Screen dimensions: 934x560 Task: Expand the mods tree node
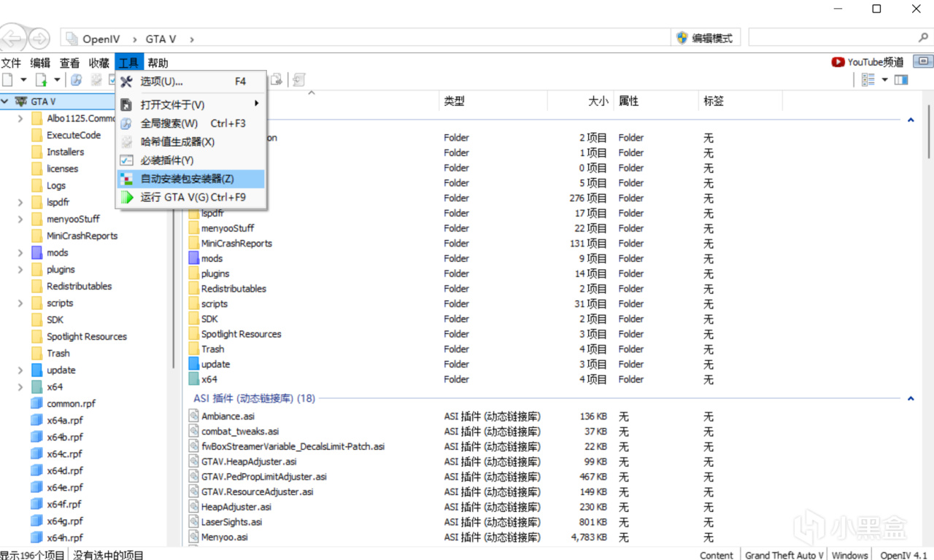20,253
